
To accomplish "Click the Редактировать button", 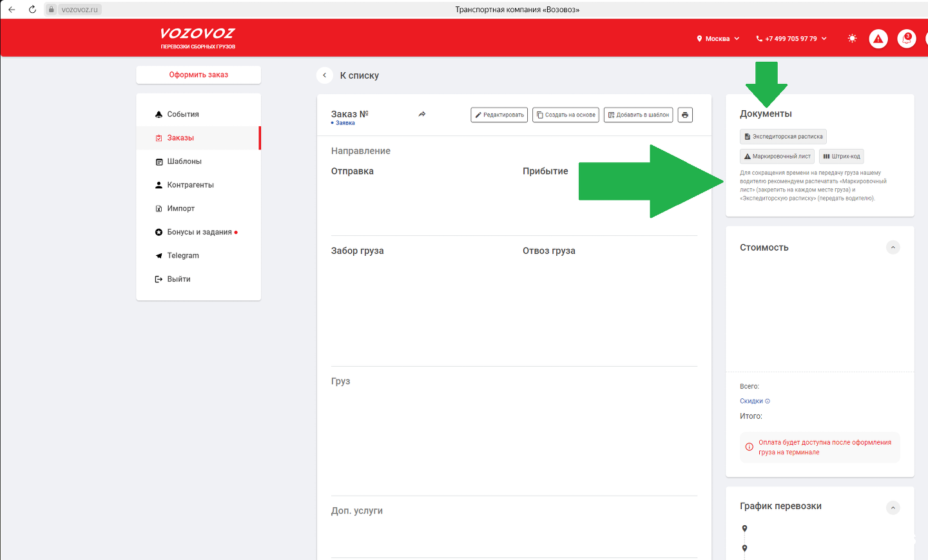I will (499, 115).
